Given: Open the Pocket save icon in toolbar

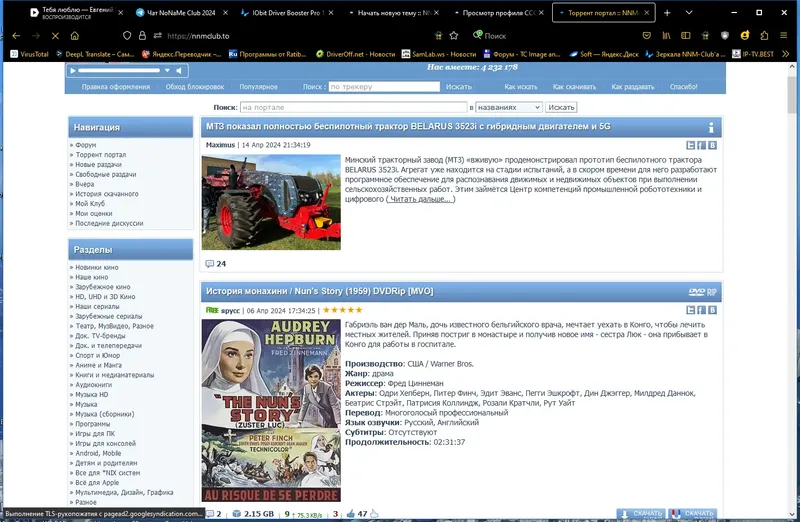Looking at the screenshot, I should pos(646,36).
